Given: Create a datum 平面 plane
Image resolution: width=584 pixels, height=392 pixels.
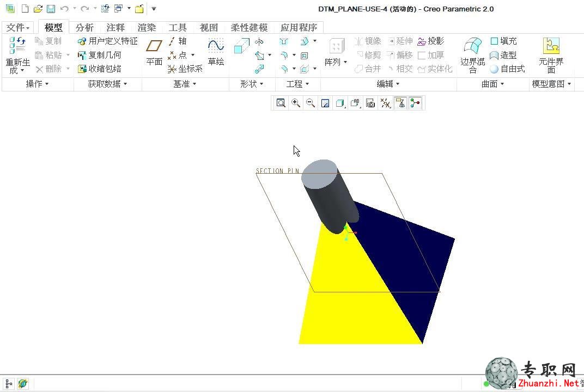Looking at the screenshot, I should point(154,52).
